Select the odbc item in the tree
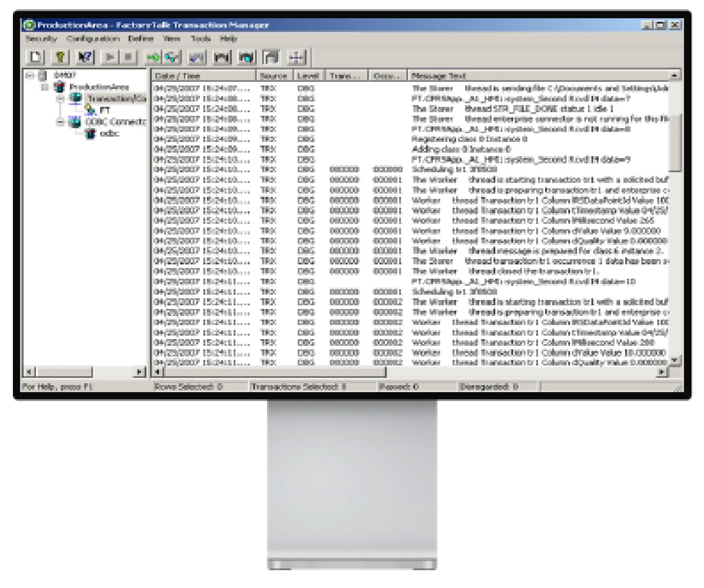Screen dimensions: 704x588 pyautogui.click(x=109, y=133)
